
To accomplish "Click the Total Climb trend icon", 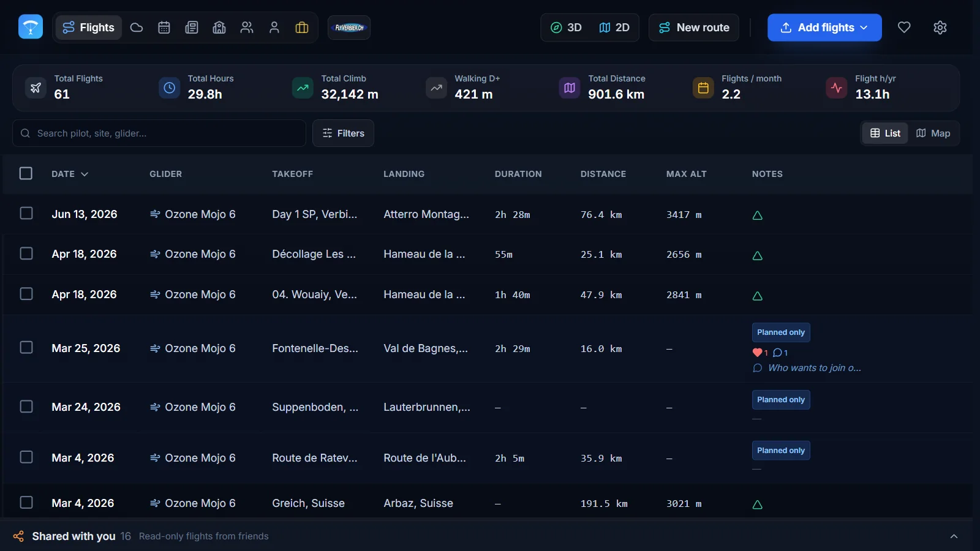I will [303, 88].
